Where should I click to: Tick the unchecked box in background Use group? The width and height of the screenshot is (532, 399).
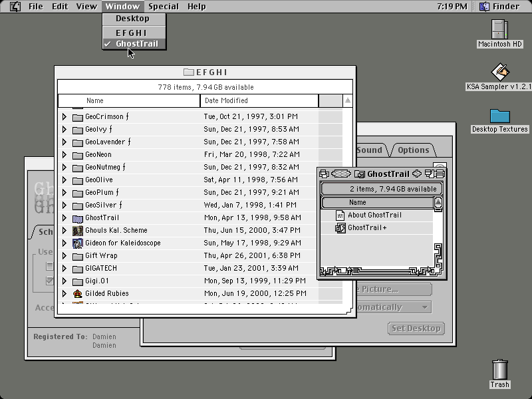pyautogui.click(x=49, y=266)
